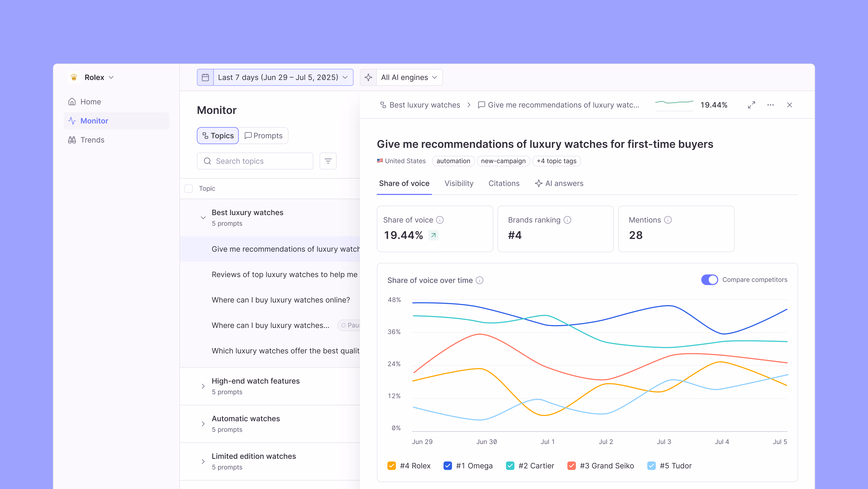Click the filter icon beside Search topics
Image resolution: width=868 pixels, height=489 pixels.
(328, 161)
